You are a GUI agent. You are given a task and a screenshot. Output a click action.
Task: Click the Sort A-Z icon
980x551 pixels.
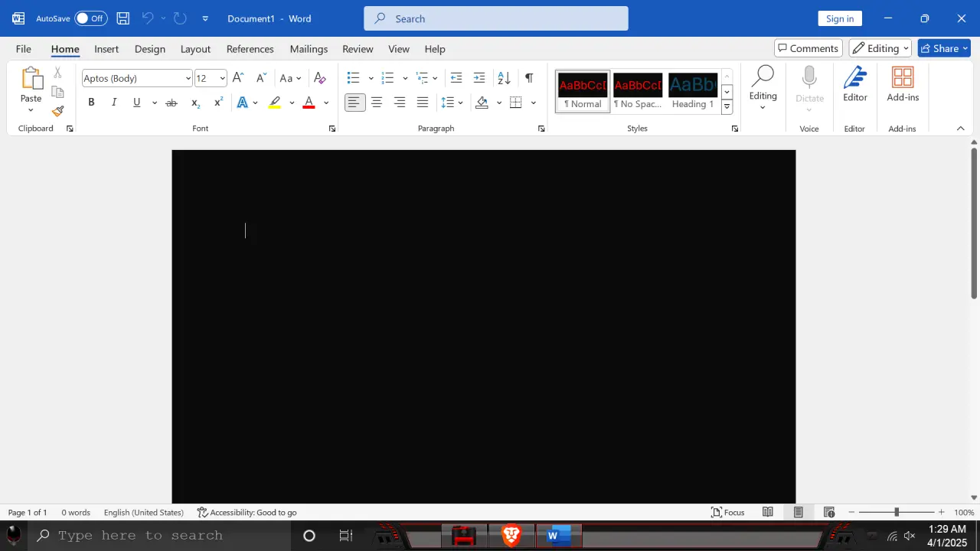504,78
